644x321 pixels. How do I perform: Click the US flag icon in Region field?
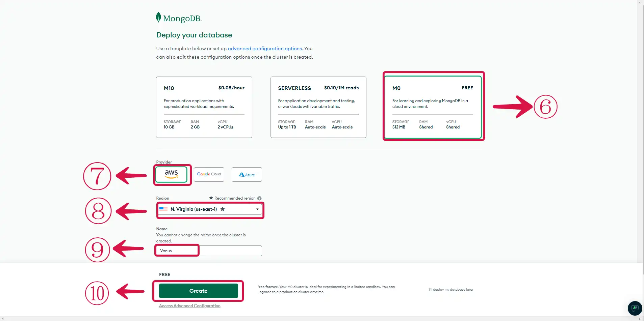click(163, 209)
